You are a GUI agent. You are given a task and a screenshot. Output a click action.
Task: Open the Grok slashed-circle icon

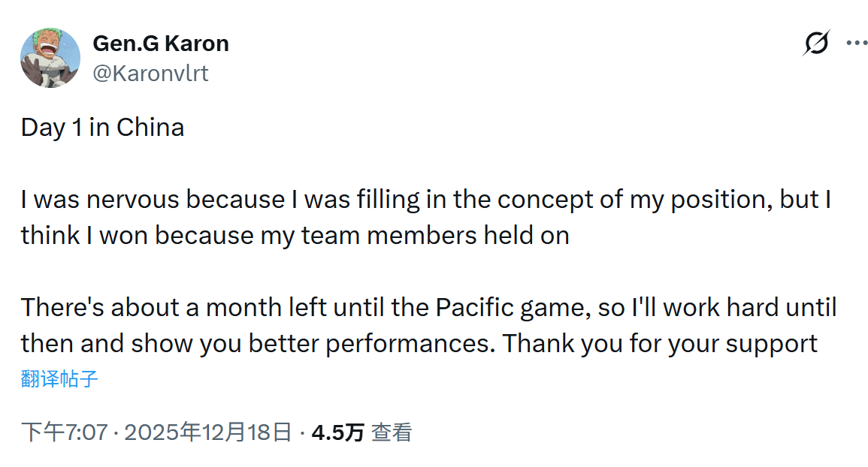[815, 44]
